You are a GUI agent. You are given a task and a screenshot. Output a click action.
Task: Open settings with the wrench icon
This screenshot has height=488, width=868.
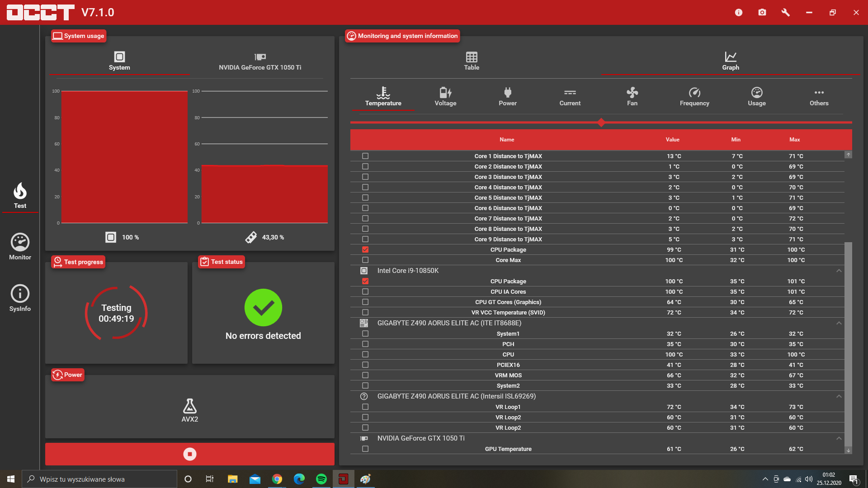point(786,13)
